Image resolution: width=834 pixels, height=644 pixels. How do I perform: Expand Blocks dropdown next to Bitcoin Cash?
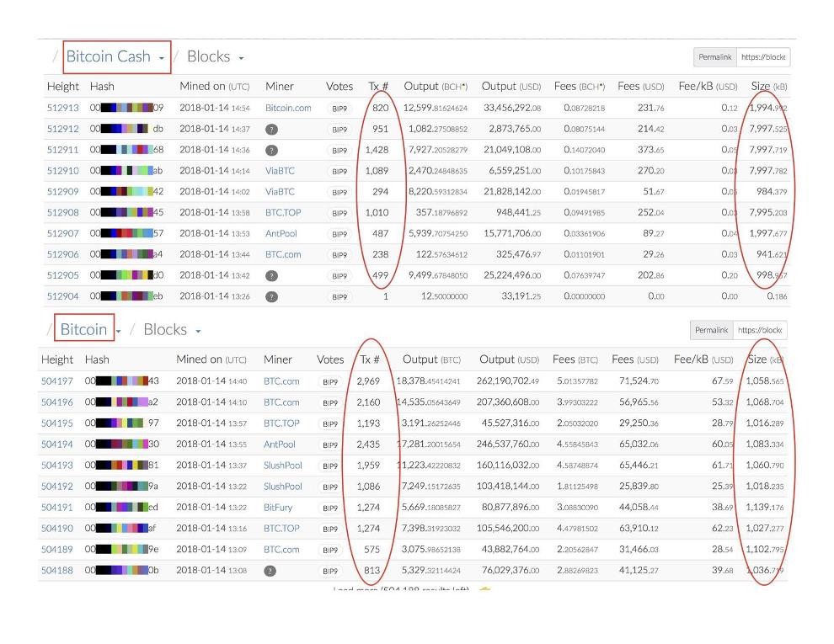click(x=216, y=57)
